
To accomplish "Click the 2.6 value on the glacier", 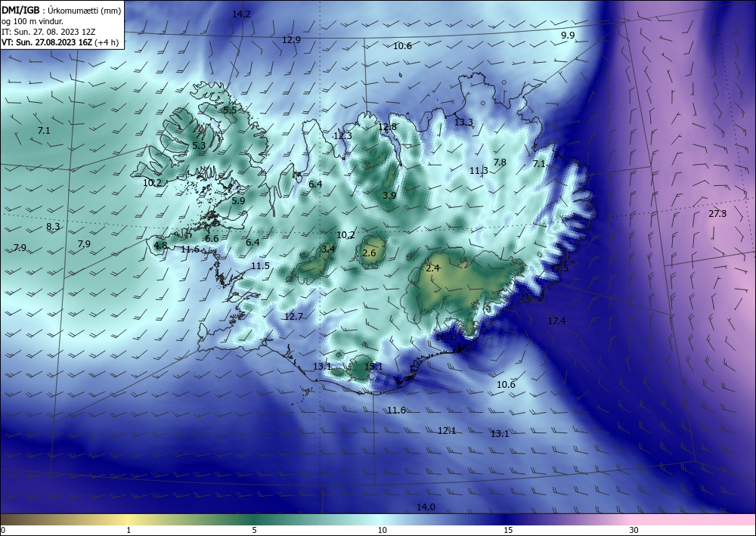I will click(x=369, y=253).
